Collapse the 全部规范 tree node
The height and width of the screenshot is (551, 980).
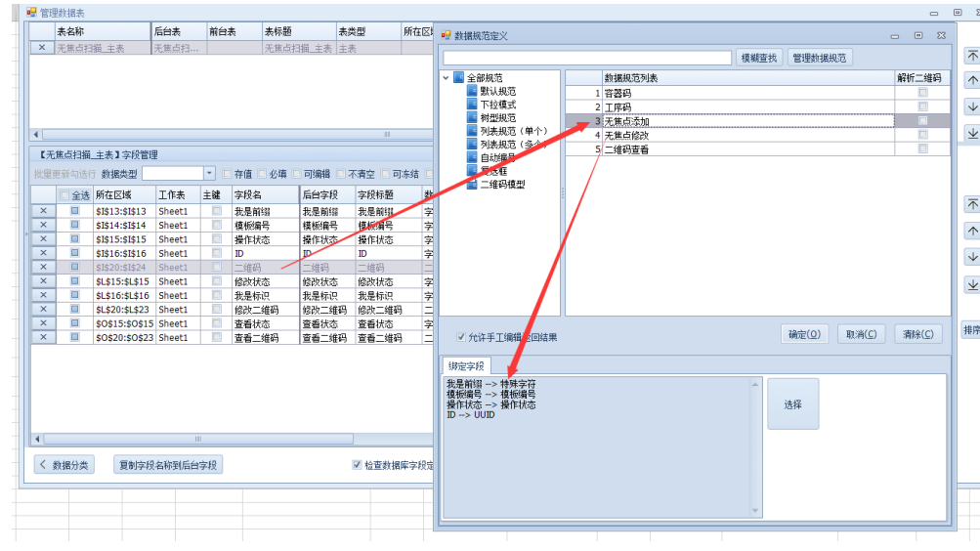tap(447, 78)
